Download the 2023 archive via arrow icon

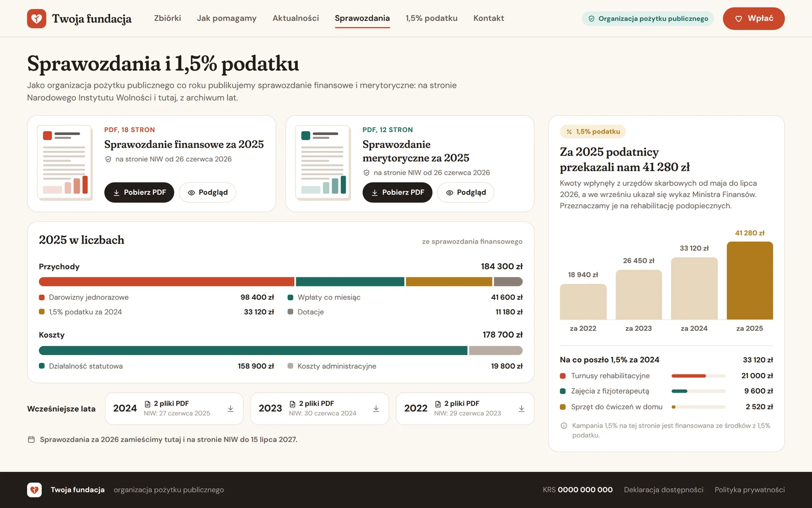[x=376, y=408]
